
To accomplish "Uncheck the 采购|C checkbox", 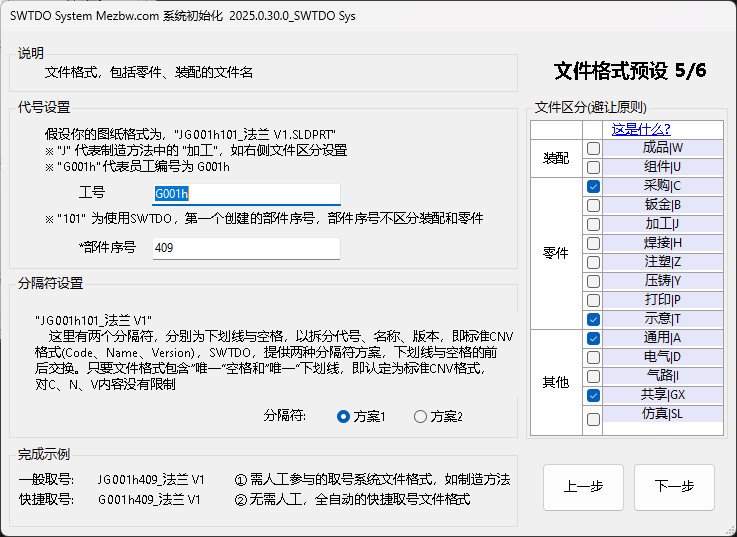I will point(594,186).
